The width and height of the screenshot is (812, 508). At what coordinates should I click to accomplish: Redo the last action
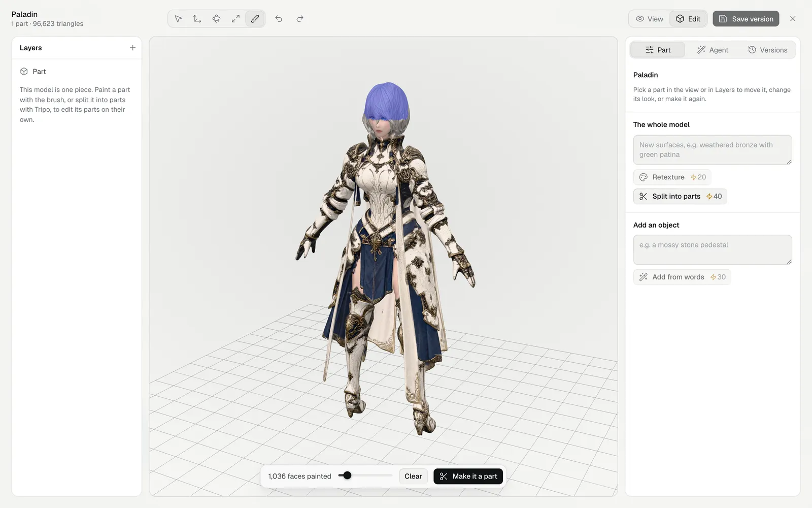pos(300,19)
